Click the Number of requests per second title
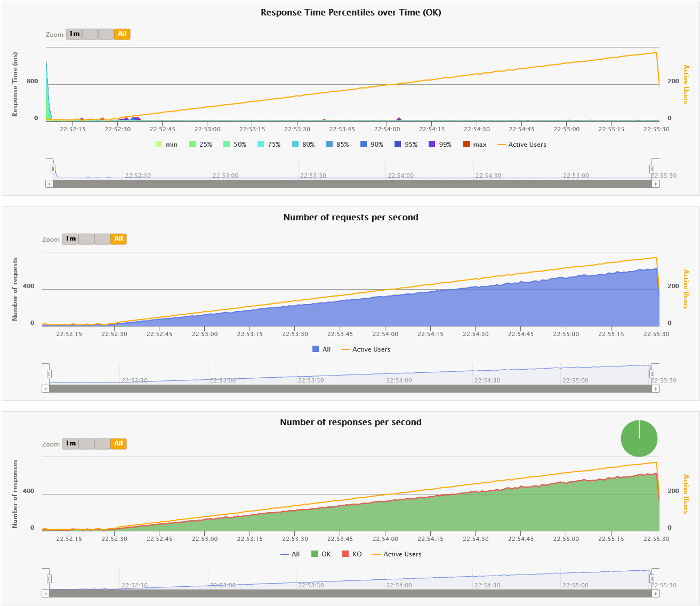Image resolution: width=700 pixels, height=606 pixels. (351, 217)
